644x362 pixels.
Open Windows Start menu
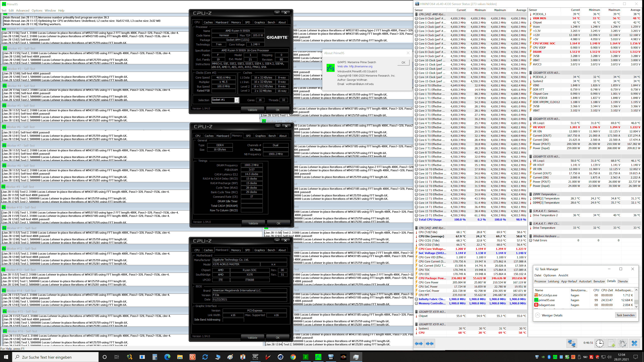pyautogui.click(x=6, y=357)
